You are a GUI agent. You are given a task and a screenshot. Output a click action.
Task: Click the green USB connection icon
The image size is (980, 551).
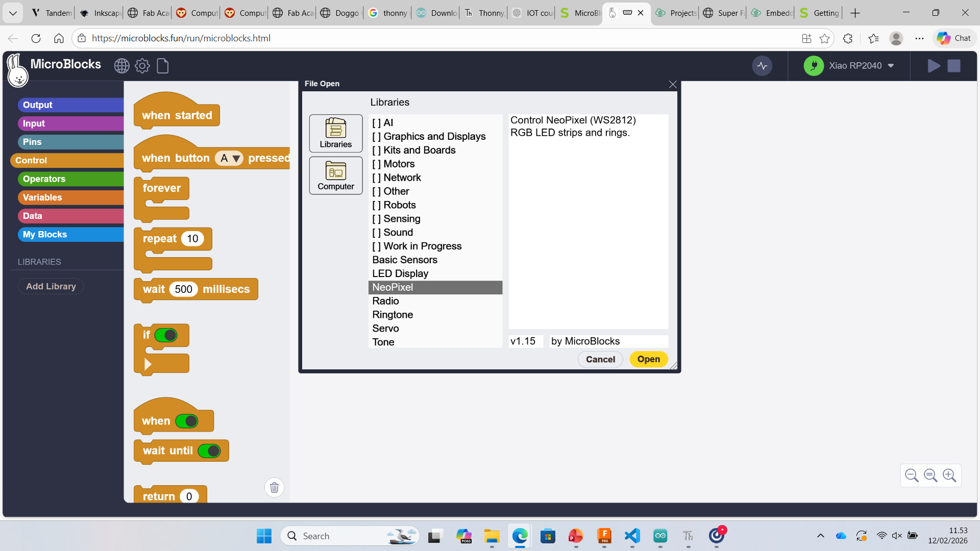(x=814, y=66)
